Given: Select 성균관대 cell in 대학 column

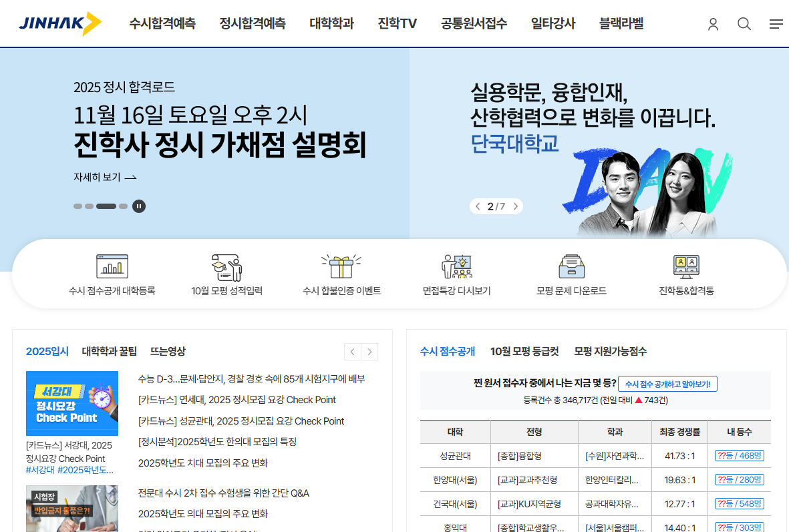Looking at the screenshot, I should click(455, 456).
